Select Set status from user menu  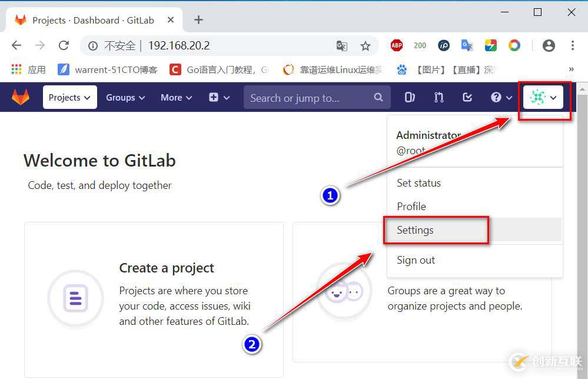(419, 183)
